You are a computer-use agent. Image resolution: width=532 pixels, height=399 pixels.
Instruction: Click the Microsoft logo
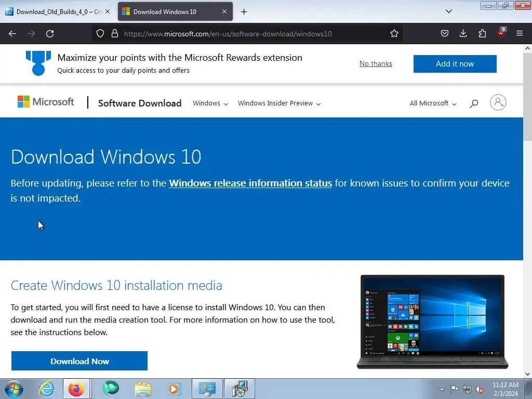[x=46, y=102]
